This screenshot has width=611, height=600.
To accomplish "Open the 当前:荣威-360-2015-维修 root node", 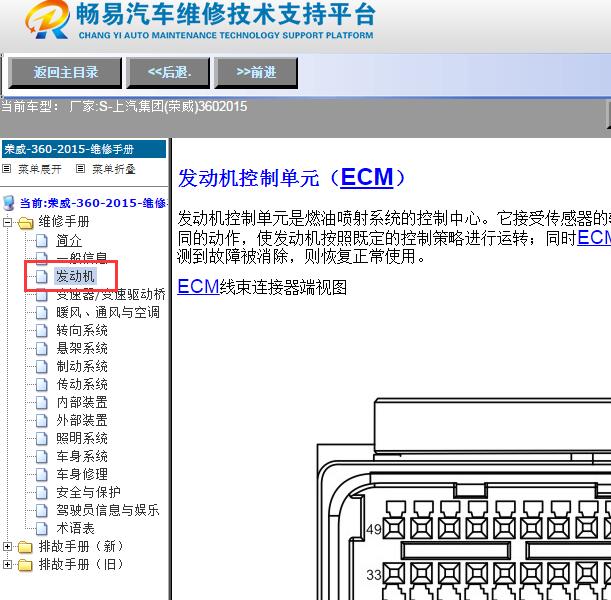I will pos(93,203).
